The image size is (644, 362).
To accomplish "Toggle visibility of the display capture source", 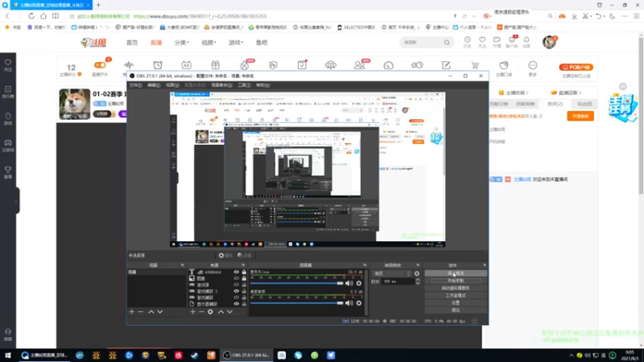I will 236,304.
